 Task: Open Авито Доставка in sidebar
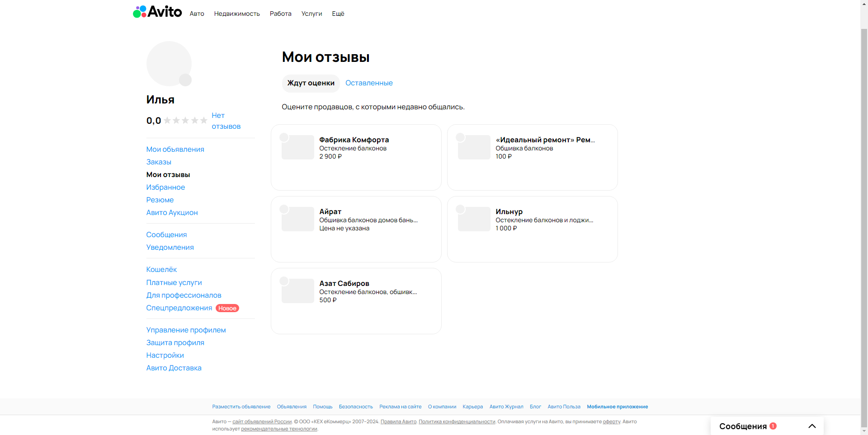coord(174,368)
